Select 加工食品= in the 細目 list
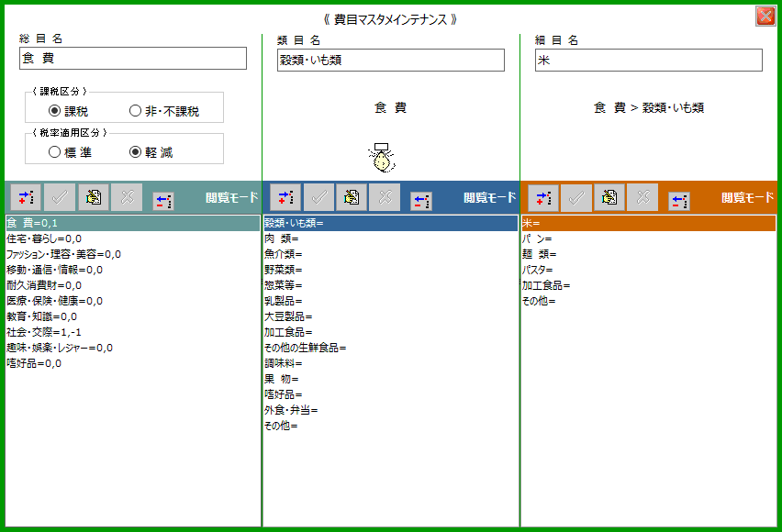This screenshot has height=532, width=782. (649, 285)
